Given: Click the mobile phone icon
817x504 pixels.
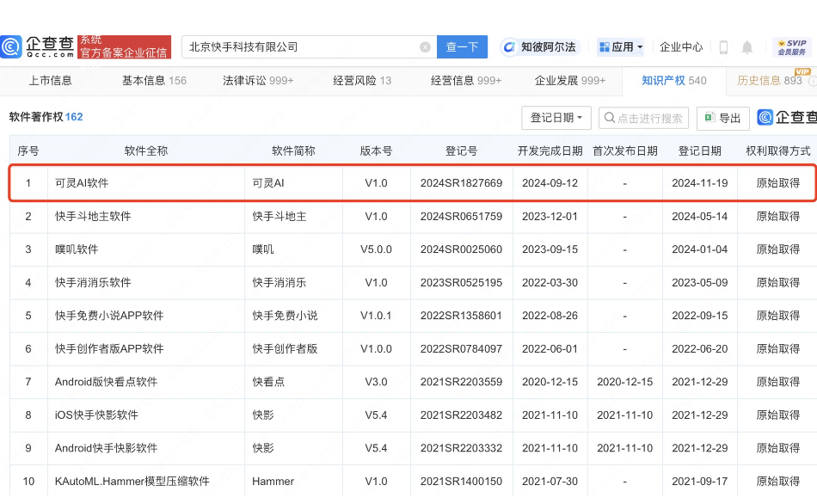Looking at the screenshot, I should (x=723, y=47).
